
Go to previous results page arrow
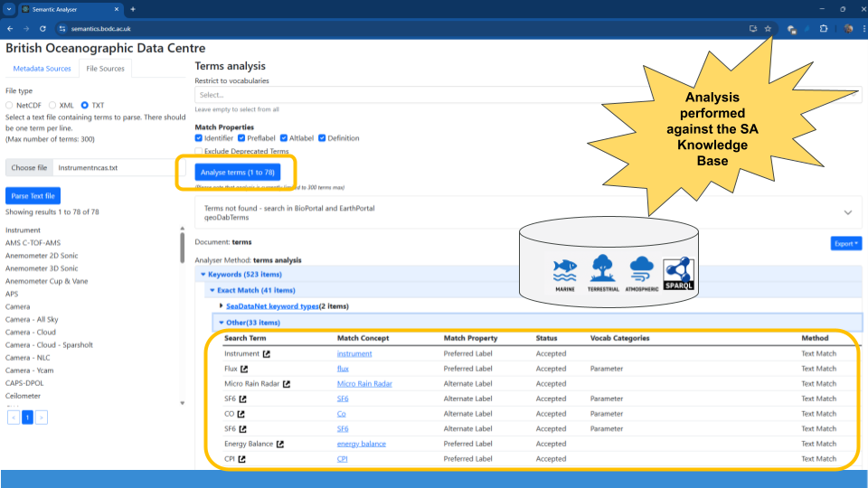click(x=14, y=418)
